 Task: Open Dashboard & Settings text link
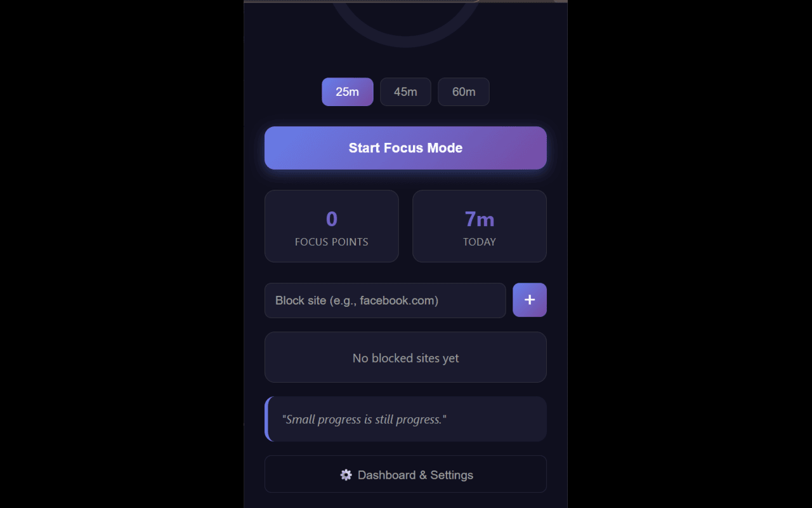pyautogui.click(x=415, y=475)
